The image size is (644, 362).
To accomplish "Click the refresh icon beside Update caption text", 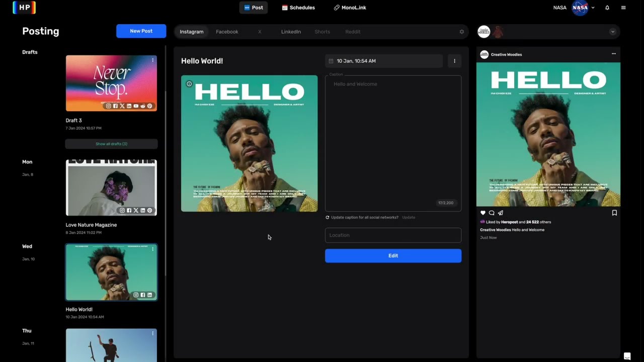I will coord(328,218).
